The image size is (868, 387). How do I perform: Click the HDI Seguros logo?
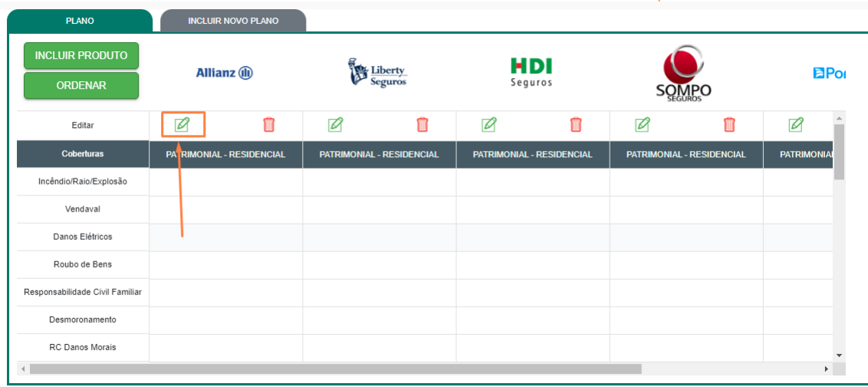[531, 73]
